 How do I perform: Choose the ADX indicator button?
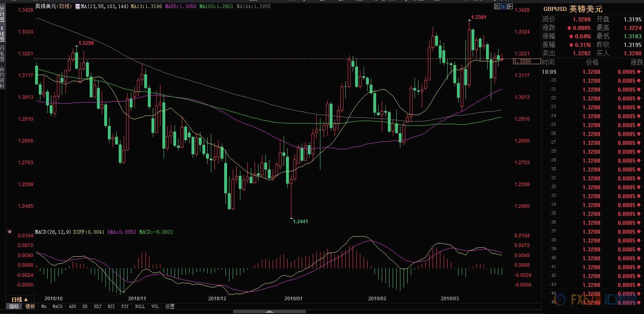pos(72,307)
